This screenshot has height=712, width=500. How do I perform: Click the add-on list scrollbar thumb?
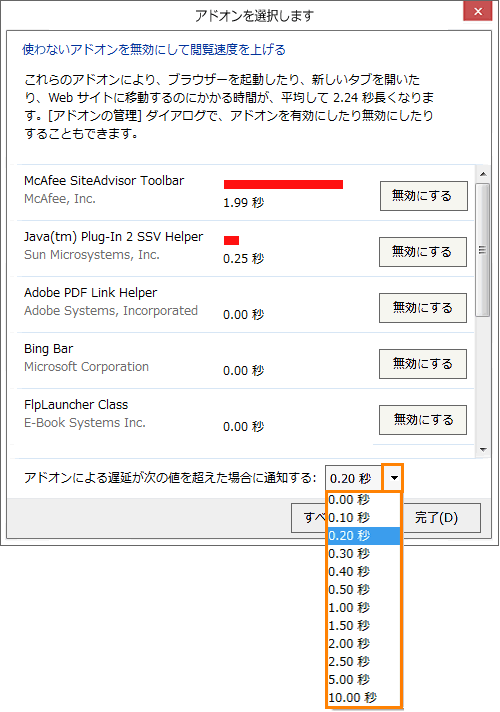[483, 250]
